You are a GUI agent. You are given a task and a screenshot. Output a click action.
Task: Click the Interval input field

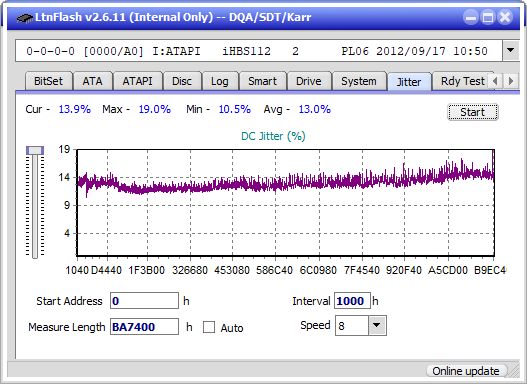pyautogui.click(x=352, y=301)
